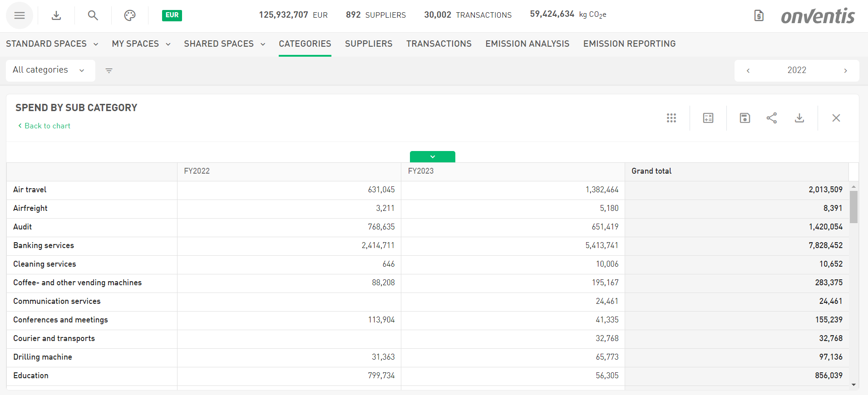Image resolution: width=868 pixels, height=395 pixels.
Task: Open the Emission Analysis tab
Action: point(527,44)
